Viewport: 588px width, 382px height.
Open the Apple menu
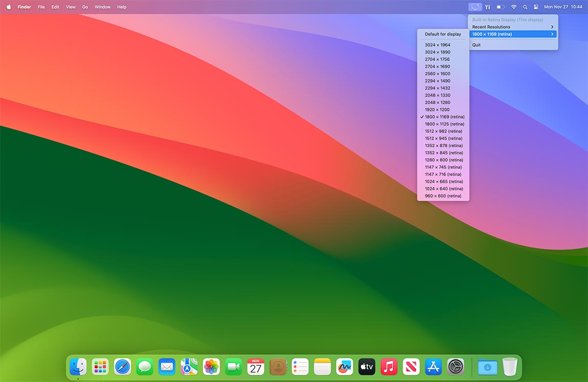pyautogui.click(x=9, y=7)
